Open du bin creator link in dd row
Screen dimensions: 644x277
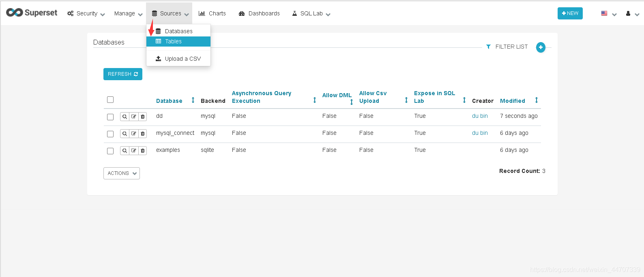[480, 116]
